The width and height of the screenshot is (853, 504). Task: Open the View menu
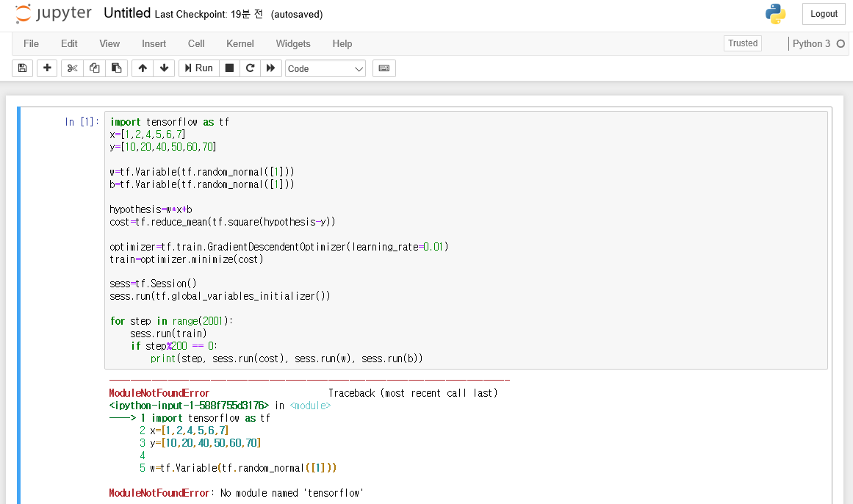point(109,43)
